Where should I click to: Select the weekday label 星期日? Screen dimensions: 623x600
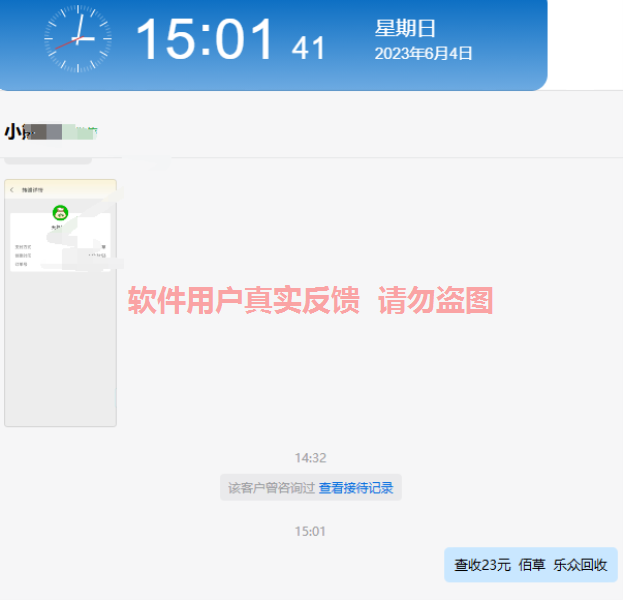405,28
